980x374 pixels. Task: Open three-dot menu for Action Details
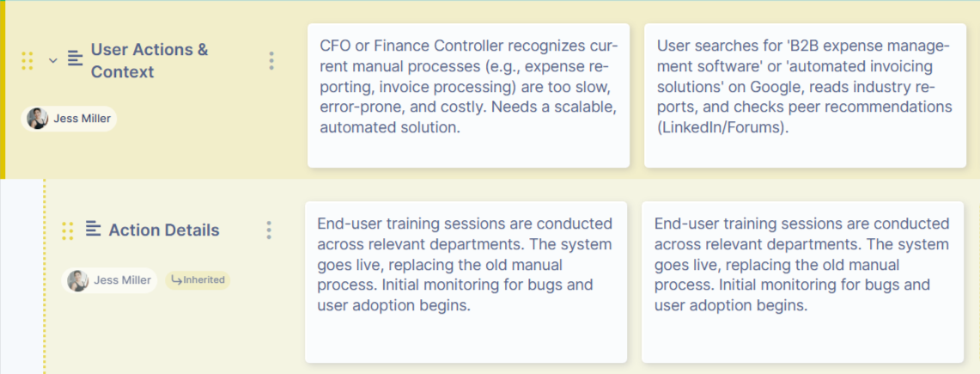coord(269,230)
